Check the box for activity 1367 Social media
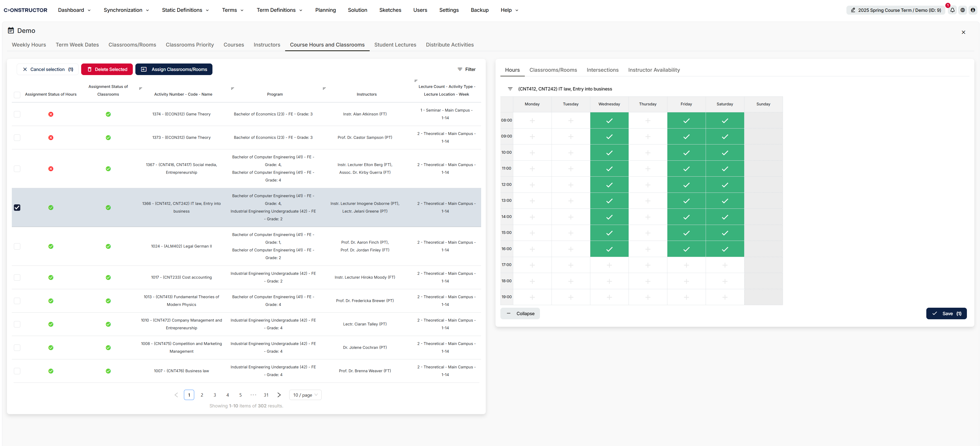This screenshot has width=980, height=446. click(x=17, y=169)
